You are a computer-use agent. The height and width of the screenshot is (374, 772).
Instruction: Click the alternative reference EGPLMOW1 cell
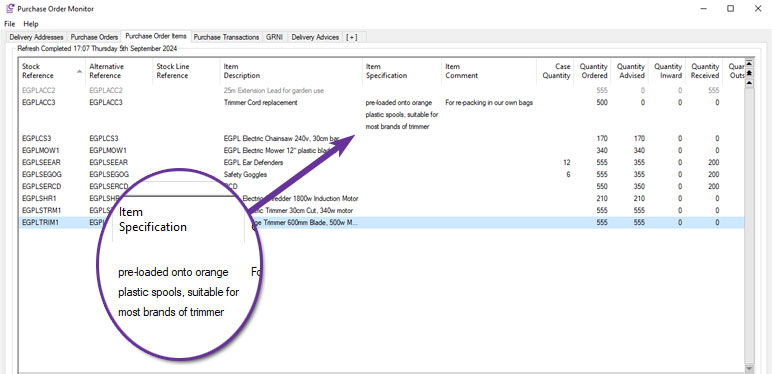(x=108, y=150)
